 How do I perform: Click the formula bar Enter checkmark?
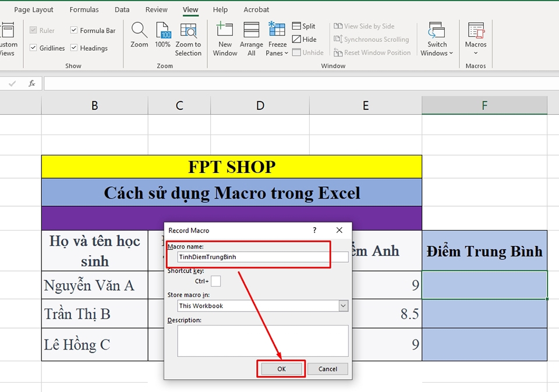[x=12, y=83]
